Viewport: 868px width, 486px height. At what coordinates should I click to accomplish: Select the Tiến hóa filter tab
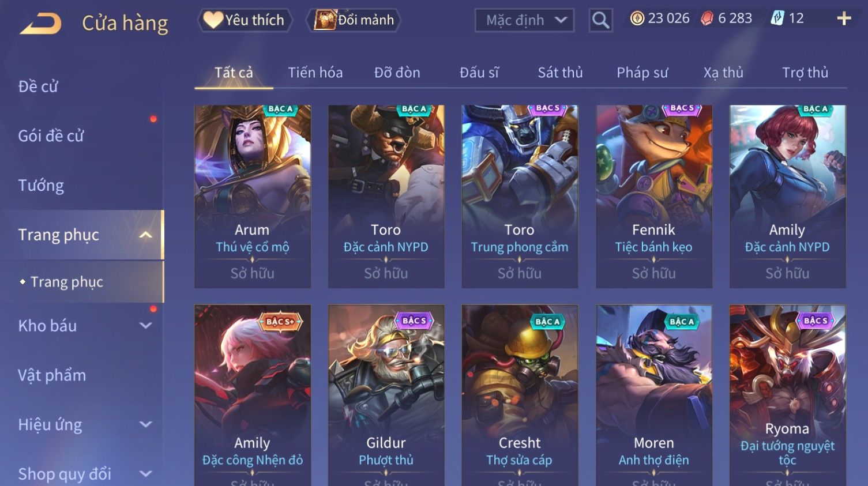315,73
